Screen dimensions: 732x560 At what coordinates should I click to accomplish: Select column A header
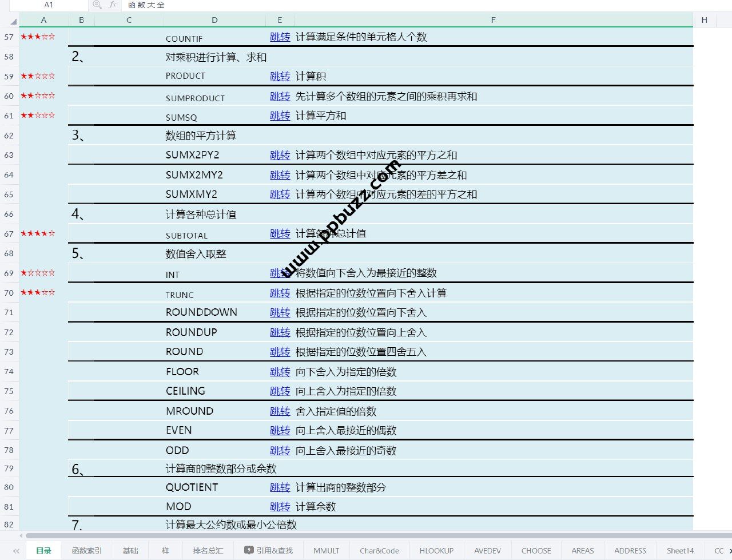(x=43, y=20)
